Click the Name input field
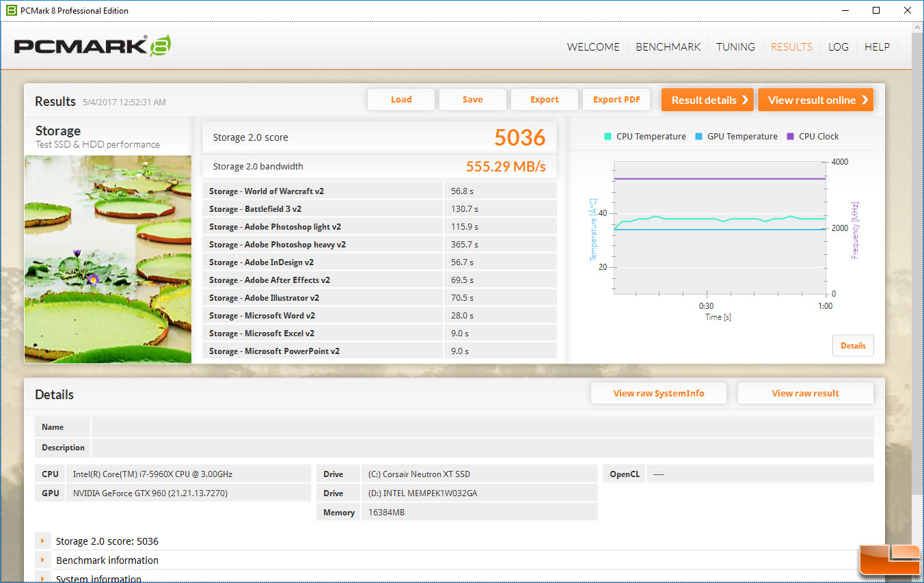The width and height of the screenshot is (924, 583). coord(483,427)
